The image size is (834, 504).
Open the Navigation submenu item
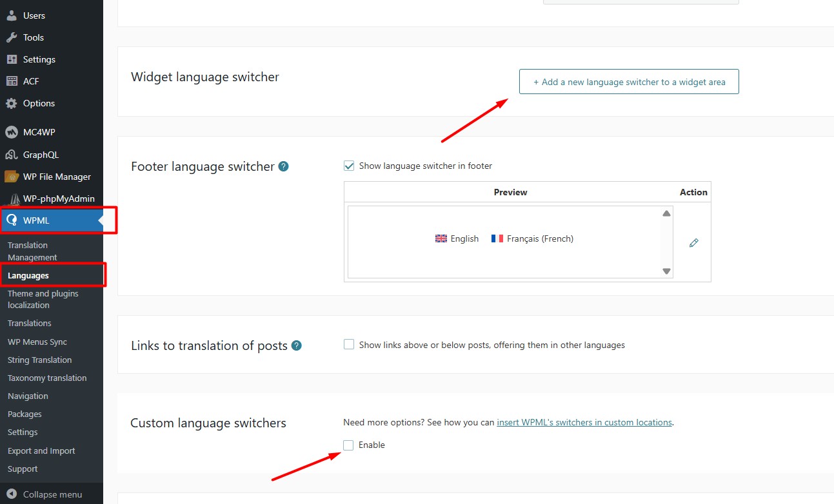click(28, 396)
